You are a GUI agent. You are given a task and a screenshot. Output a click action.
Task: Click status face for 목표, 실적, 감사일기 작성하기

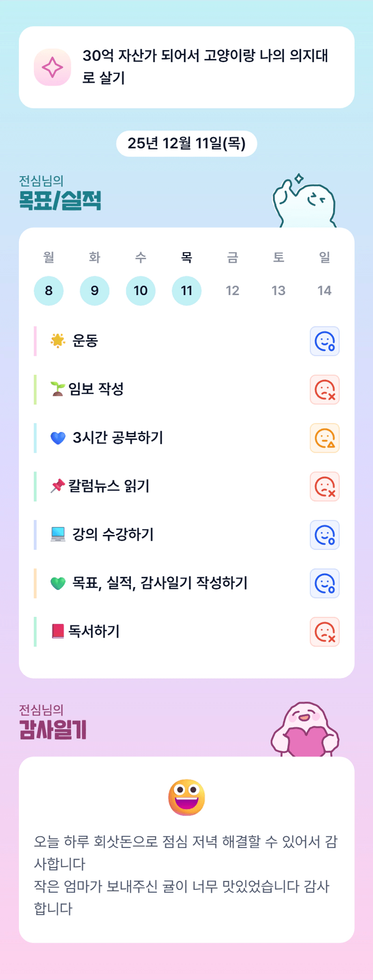coord(324,583)
